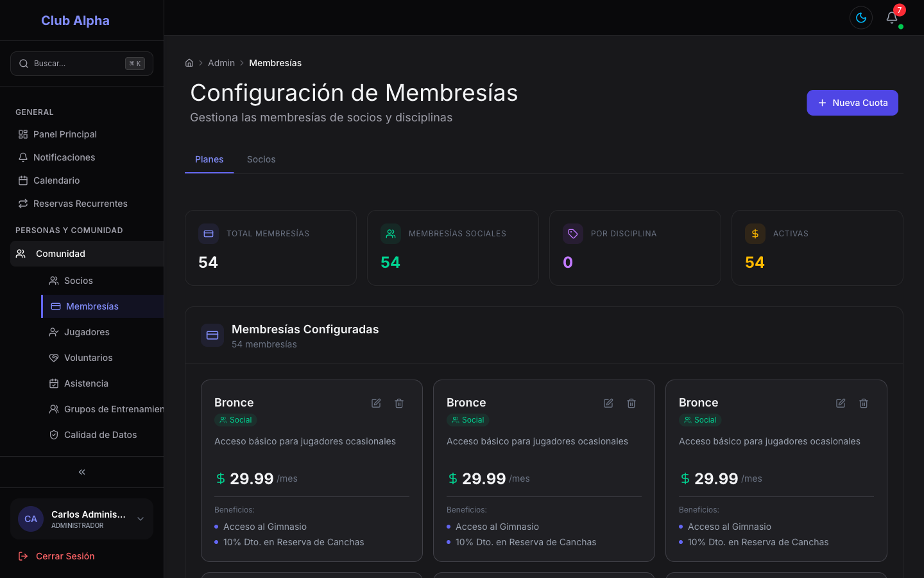Screen dimensions: 924x578
Task: Open Asistencia in the sidebar submenu
Action: (x=102, y=383)
